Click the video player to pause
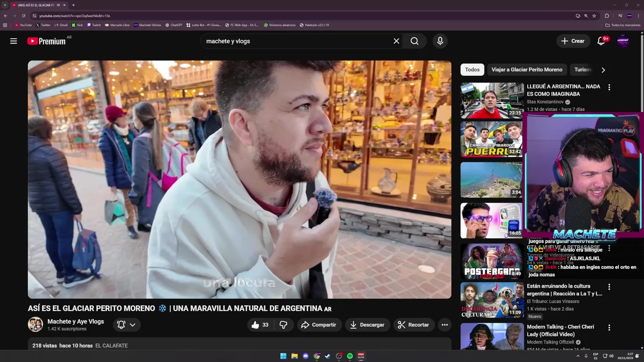This screenshot has width=644, height=362. pyautogui.click(x=239, y=179)
